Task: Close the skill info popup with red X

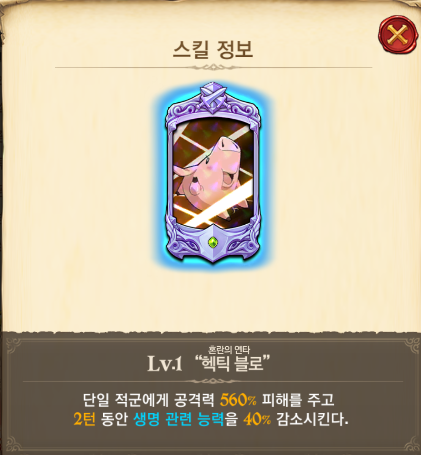Action: click(397, 34)
